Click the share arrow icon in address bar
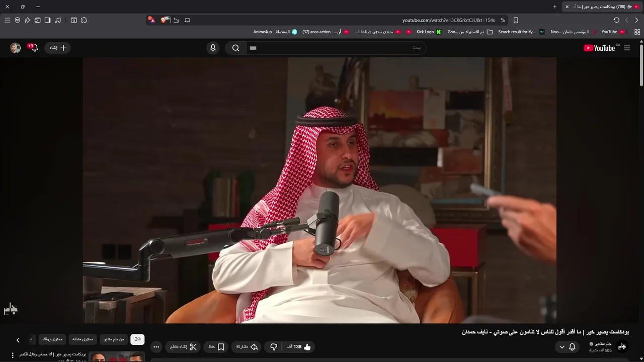The height and width of the screenshot is (362, 644). click(176, 20)
